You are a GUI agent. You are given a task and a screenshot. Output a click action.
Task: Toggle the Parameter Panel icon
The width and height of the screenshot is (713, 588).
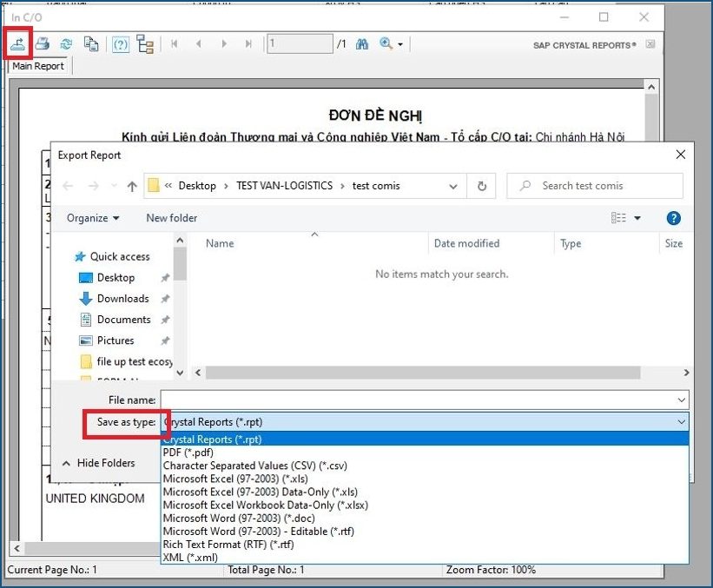[x=121, y=44]
